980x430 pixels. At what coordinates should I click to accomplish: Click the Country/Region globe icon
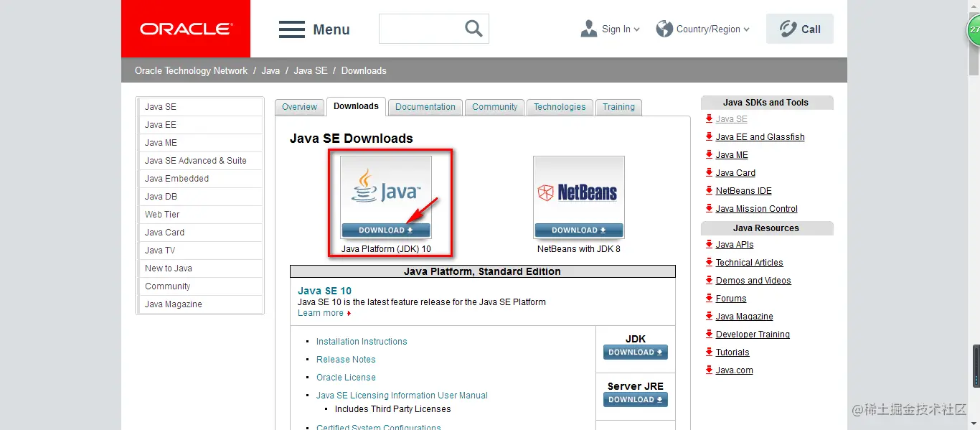point(664,29)
